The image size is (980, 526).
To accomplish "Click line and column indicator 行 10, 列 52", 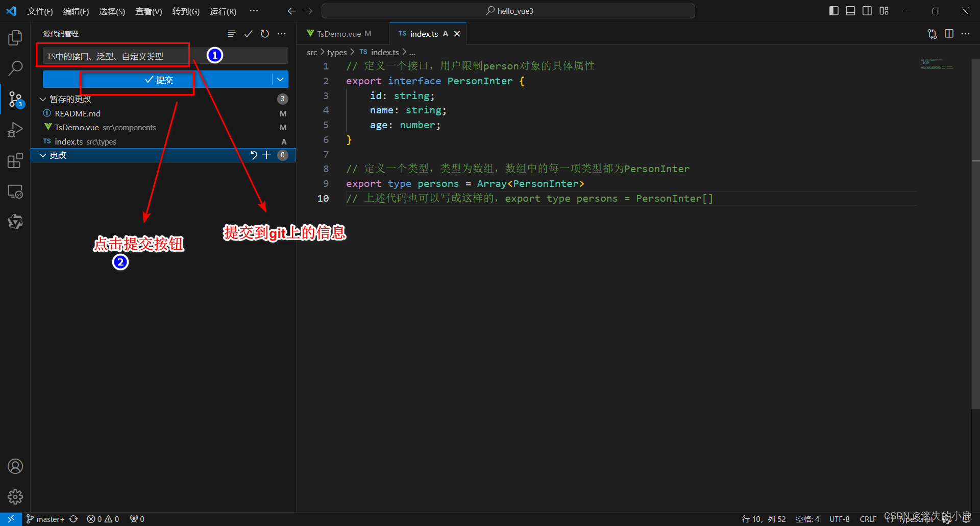I will coord(764,519).
